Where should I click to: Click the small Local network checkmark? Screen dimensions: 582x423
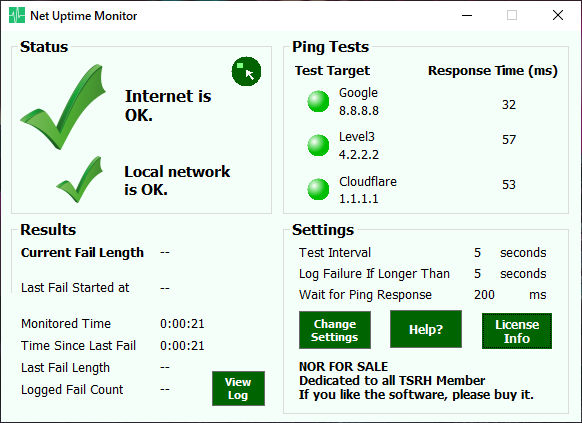point(79,180)
